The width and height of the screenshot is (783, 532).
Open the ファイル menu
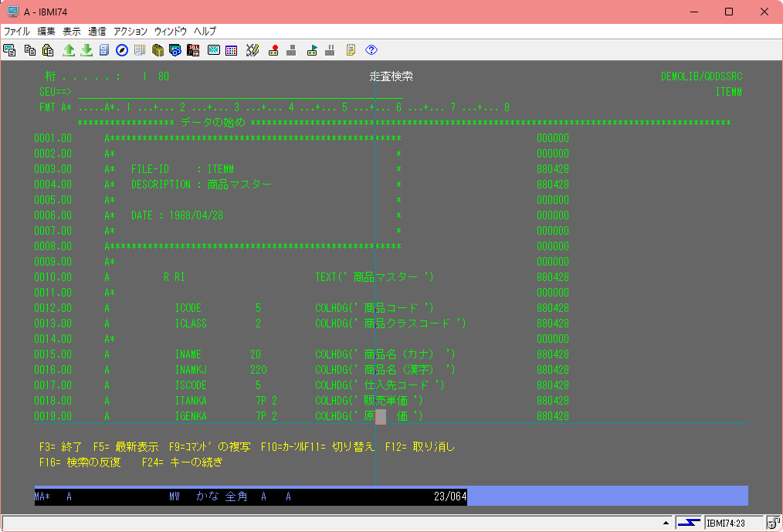point(16,31)
